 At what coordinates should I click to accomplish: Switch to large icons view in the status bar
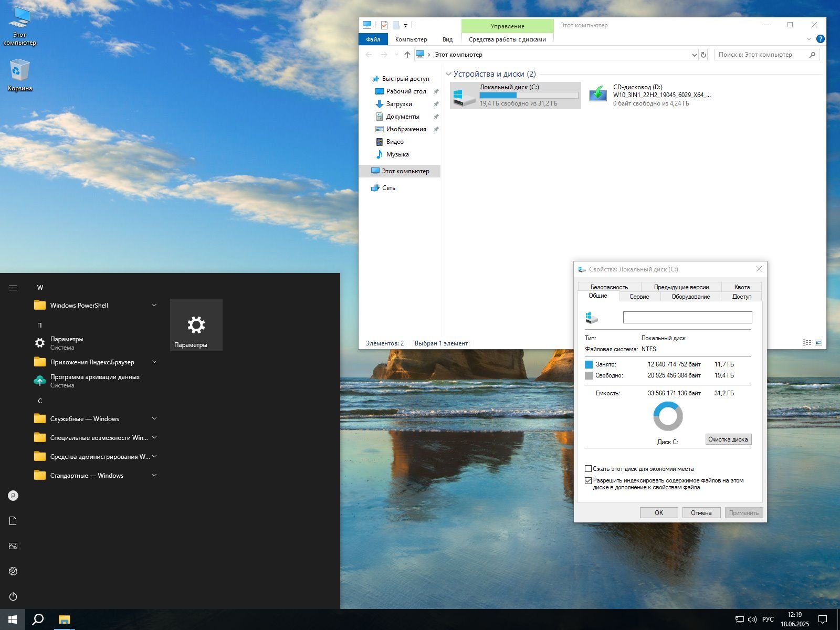818,343
